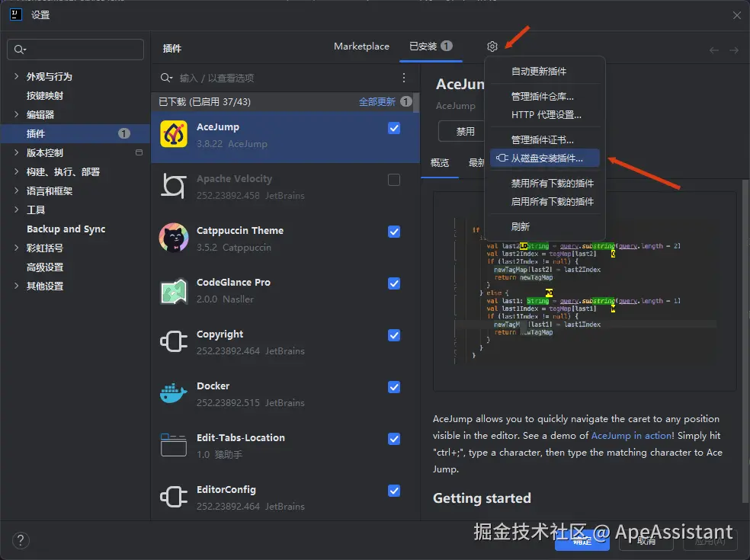Click the version control project-level marker icon
The width and height of the screenshot is (750, 560).
(139, 152)
